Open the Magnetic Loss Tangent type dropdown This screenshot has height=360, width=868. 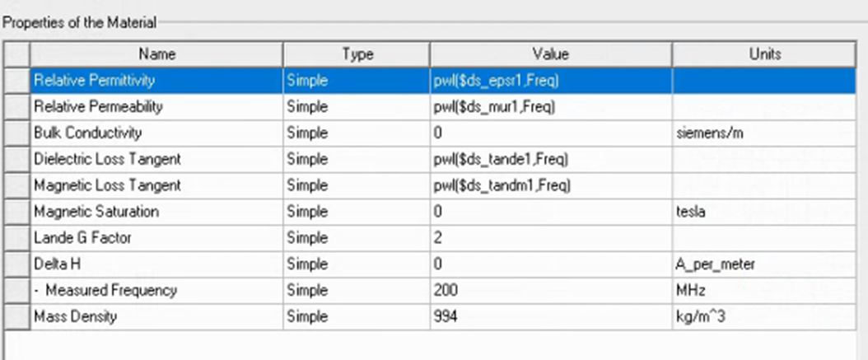click(x=356, y=185)
